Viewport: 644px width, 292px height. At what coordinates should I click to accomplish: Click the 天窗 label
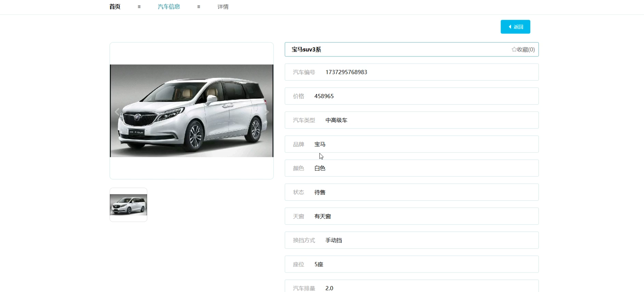(x=299, y=216)
